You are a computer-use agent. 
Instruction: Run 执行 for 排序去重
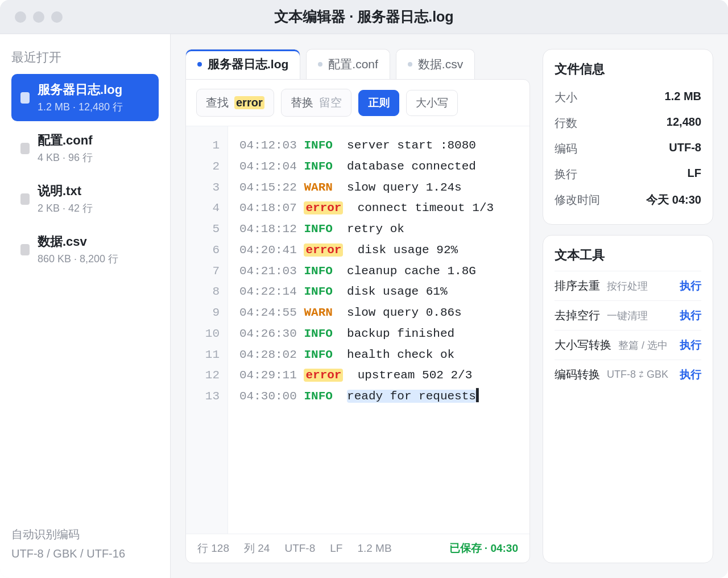pos(690,286)
